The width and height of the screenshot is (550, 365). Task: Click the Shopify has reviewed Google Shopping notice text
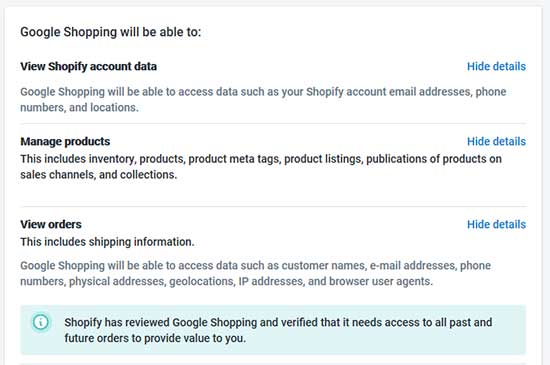pyautogui.click(x=278, y=330)
